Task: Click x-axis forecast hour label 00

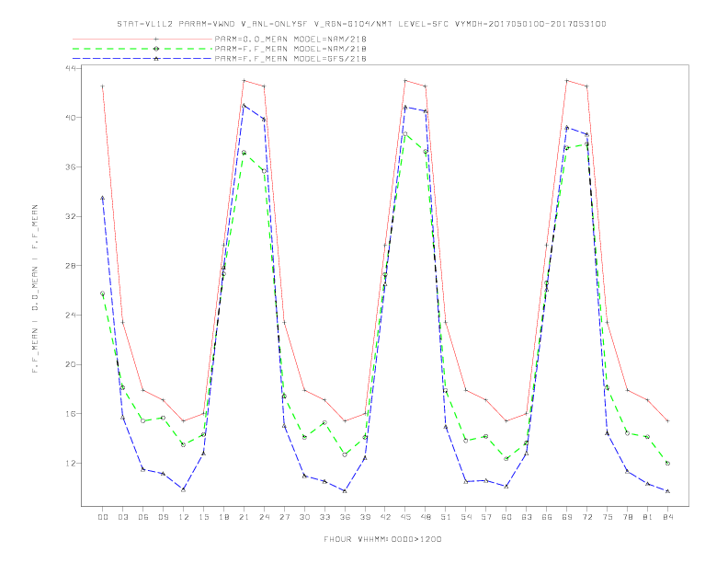Action: (103, 517)
